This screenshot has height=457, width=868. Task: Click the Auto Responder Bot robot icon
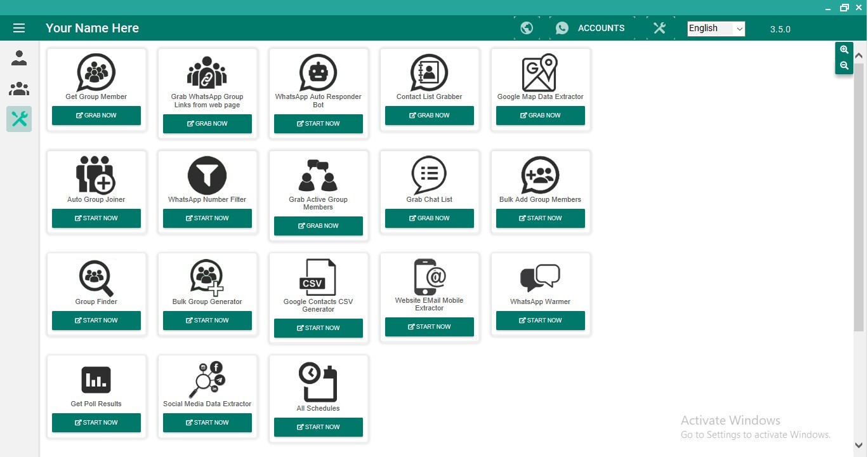point(318,72)
